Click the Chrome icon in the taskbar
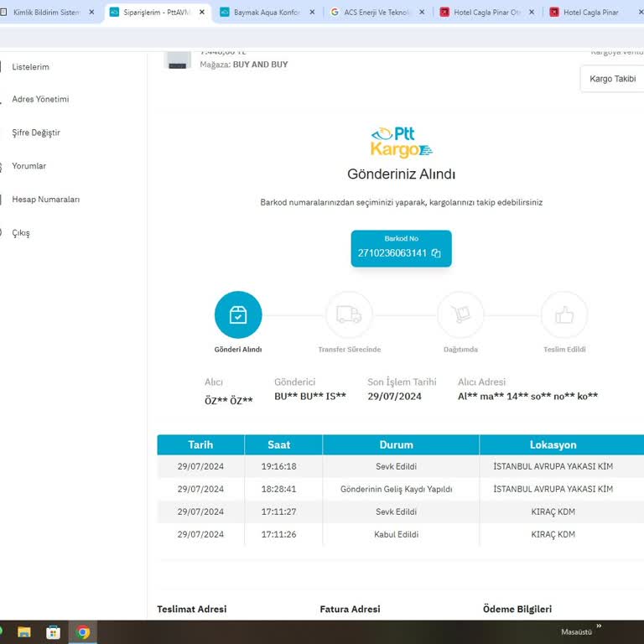Image resolution: width=644 pixels, height=644 pixels. coord(82,632)
